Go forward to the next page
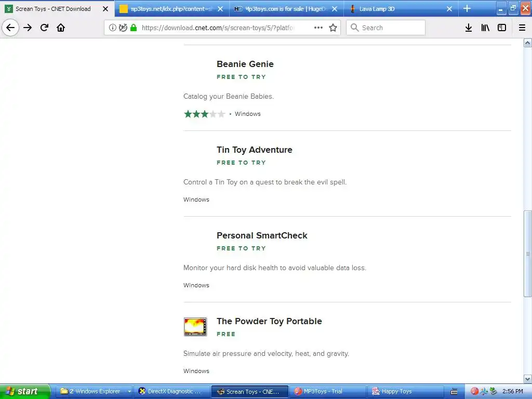532x399 pixels. [28, 28]
